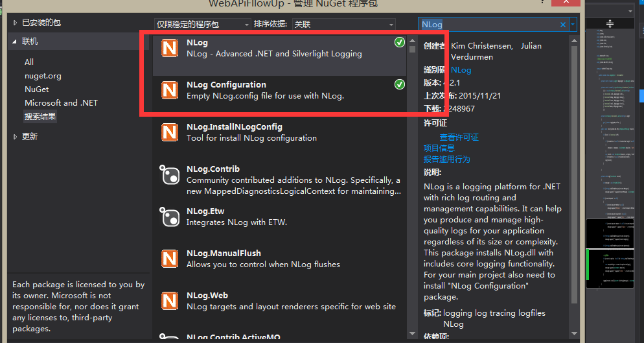The width and height of the screenshot is (644, 343).
Task: Open the 项目信息 link
Action: (439, 148)
